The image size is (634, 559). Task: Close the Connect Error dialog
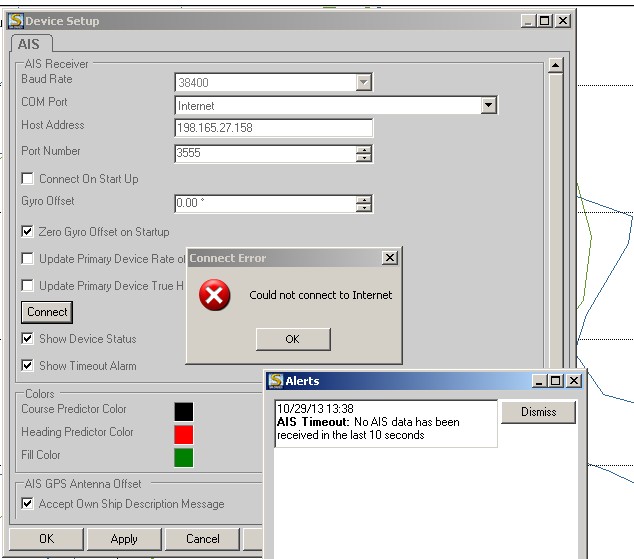pos(389,258)
